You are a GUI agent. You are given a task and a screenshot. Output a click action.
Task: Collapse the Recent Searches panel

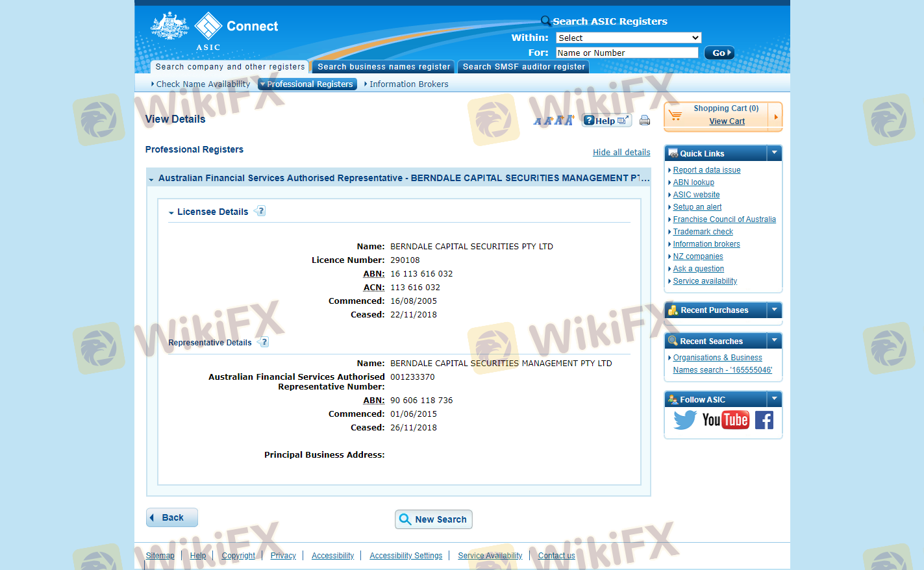(x=774, y=341)
